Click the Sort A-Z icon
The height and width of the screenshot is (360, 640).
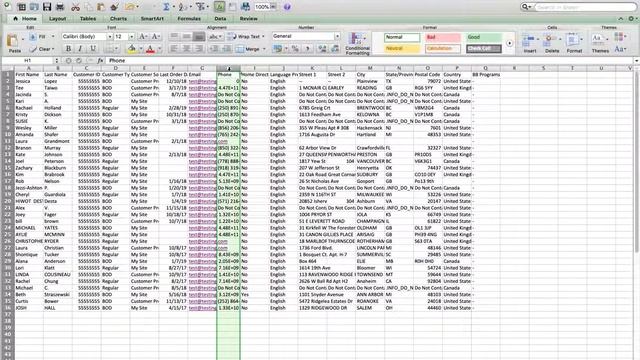(182, 7)
